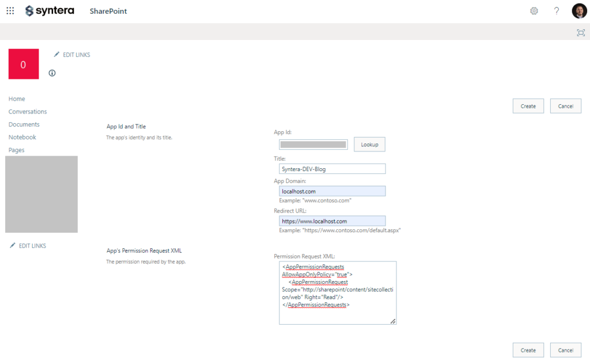Open the settings gear icon
This screenshot has width=590, height=364.
[534, 11]
